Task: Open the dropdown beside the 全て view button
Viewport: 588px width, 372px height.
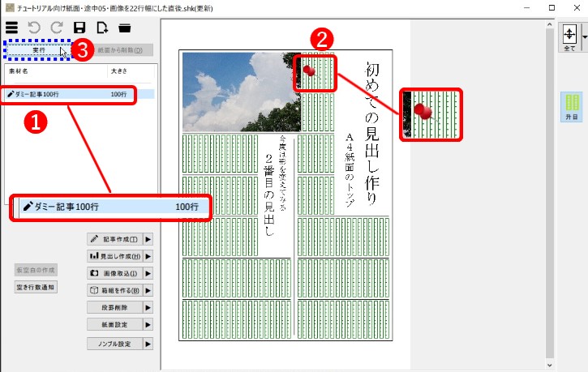Action: coord(584,37)
